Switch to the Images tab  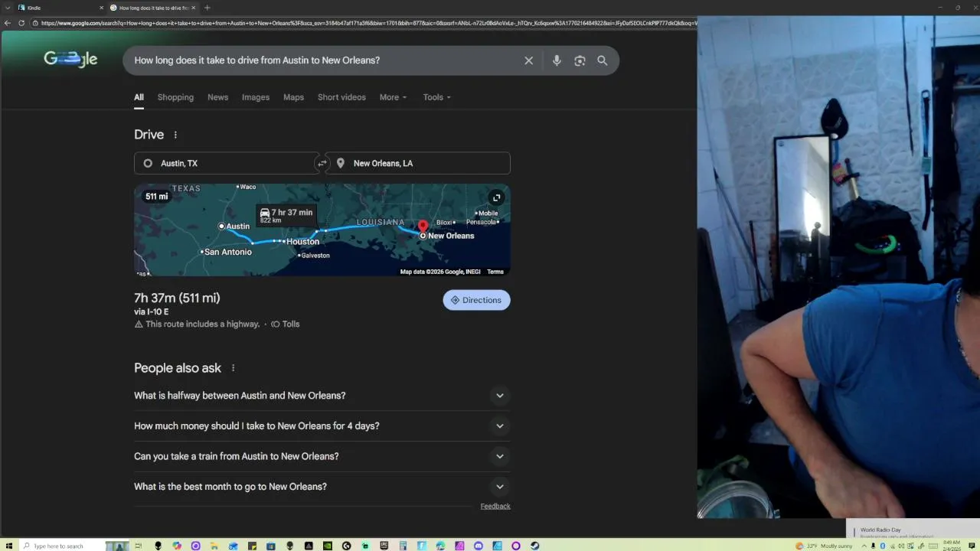pyautogui.click(x=256, y=97)
